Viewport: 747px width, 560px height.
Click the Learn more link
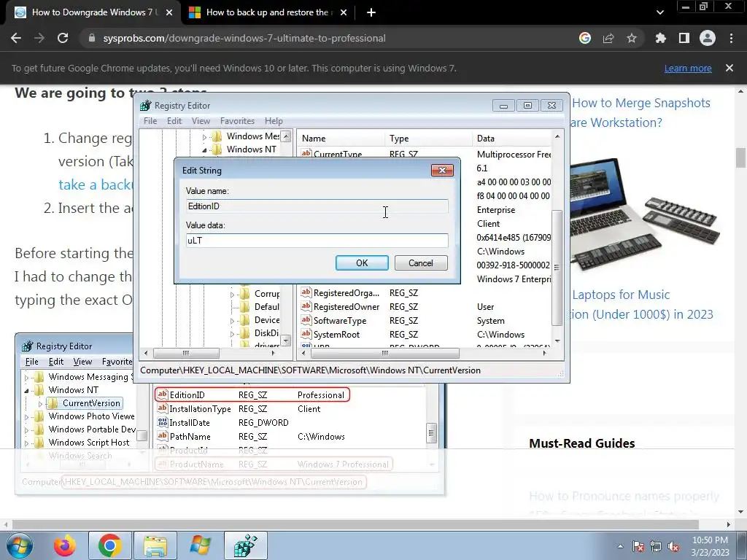[x=688, y=68]
